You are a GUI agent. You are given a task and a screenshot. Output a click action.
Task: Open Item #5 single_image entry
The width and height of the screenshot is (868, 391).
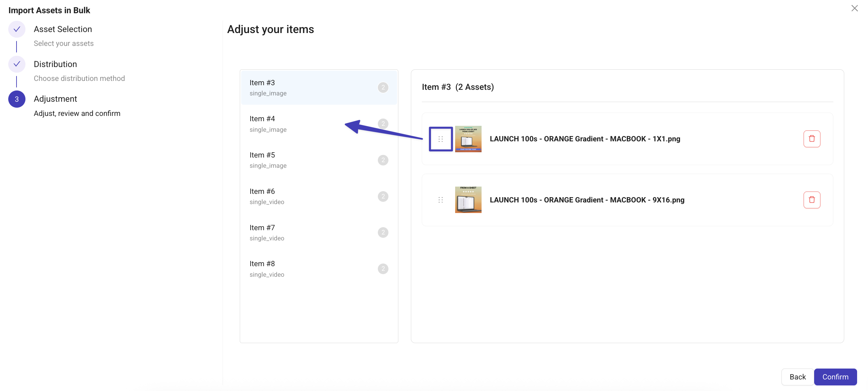pos(318,160)
